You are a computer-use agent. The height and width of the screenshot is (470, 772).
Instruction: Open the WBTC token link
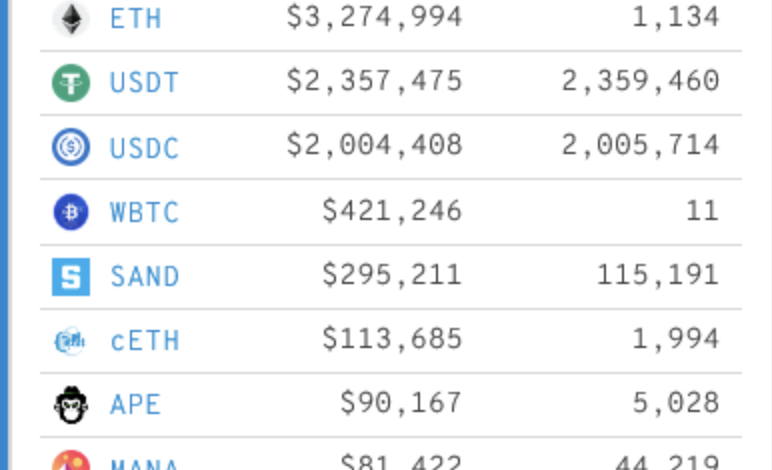[145, 212]
